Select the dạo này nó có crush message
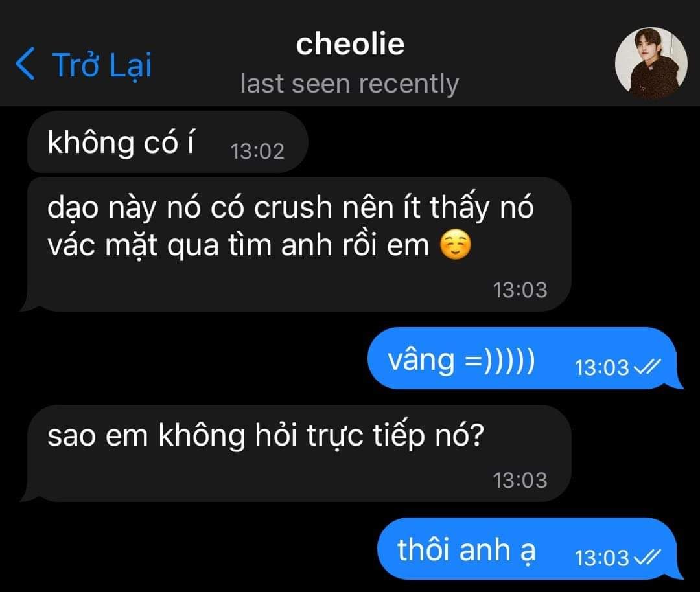Screen dimensions: 700x592 (x=296, y=244)
